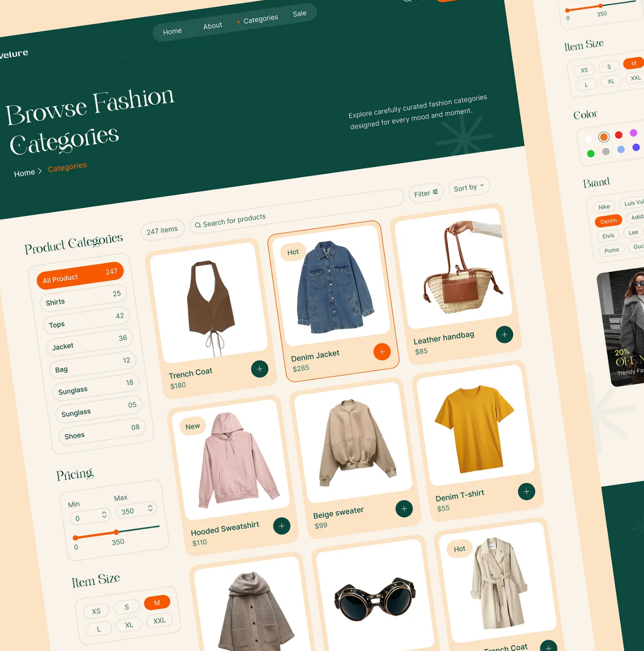Select the Puma brand filter
644x651 pixels.
coord(612,250)
